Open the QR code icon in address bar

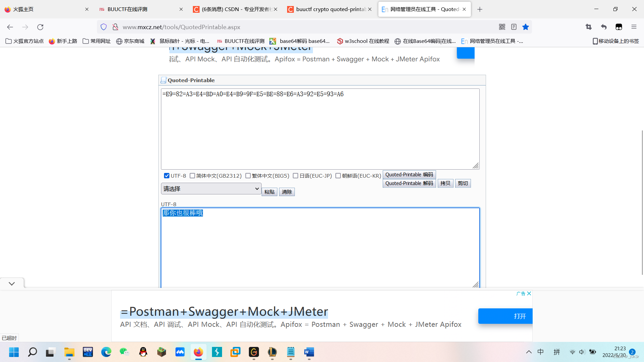point(502,27)
